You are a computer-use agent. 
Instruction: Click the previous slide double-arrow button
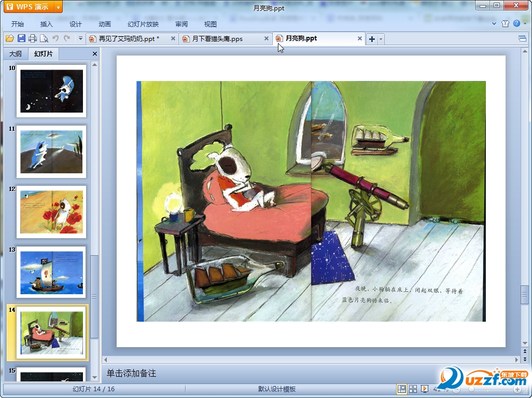coord(525,351)
